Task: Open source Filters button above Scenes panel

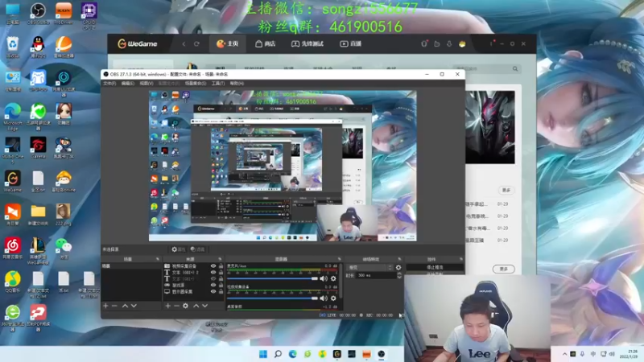Action: [197, 249]
